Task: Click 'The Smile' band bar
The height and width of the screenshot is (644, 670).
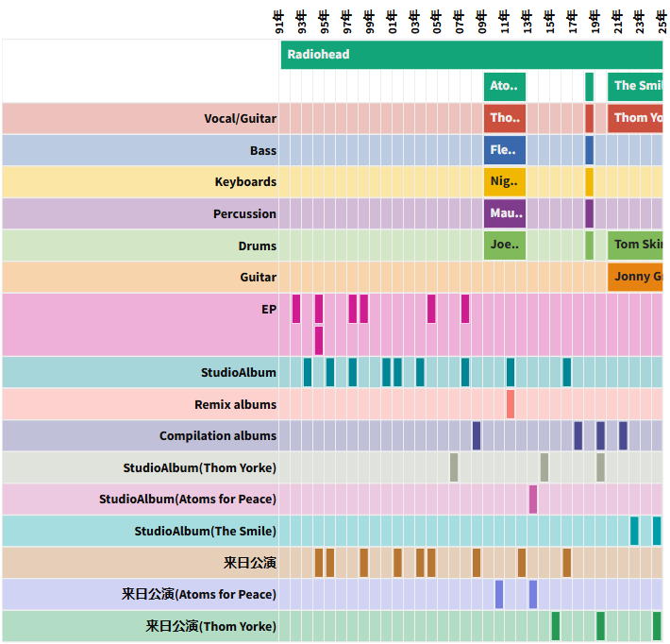Action: pyautogui.click(x=636, y=86)
